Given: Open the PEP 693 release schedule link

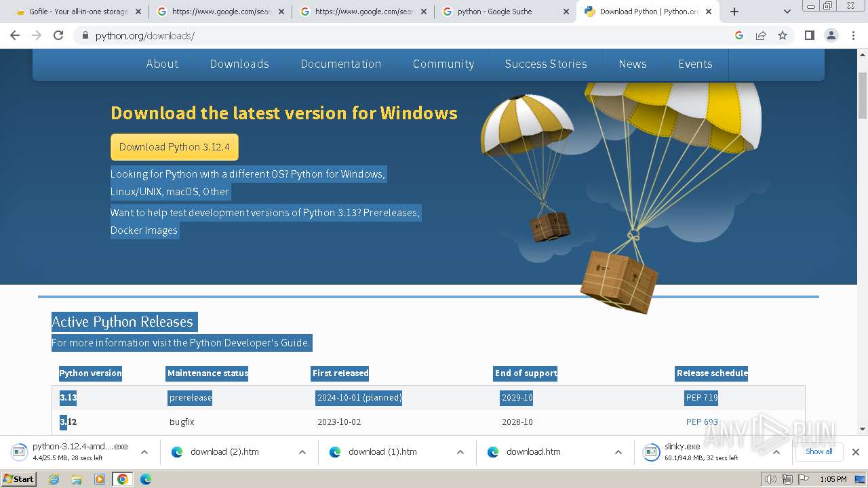Looking at the screenshot, I should (702, 422).
